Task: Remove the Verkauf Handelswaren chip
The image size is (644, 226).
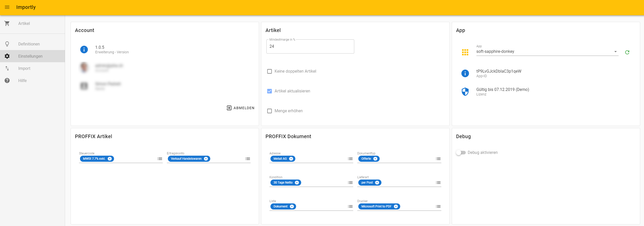Action: pos(206,159)
